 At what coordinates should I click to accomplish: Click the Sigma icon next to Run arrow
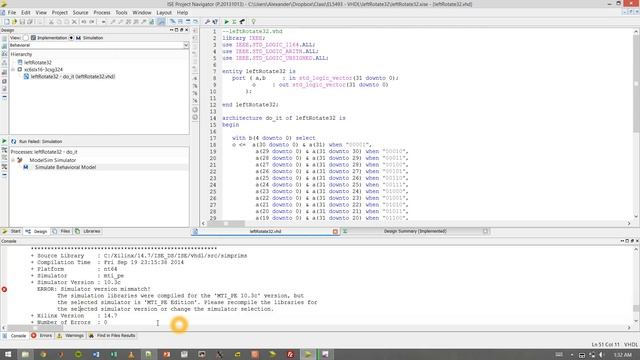[x=234, y=22]
